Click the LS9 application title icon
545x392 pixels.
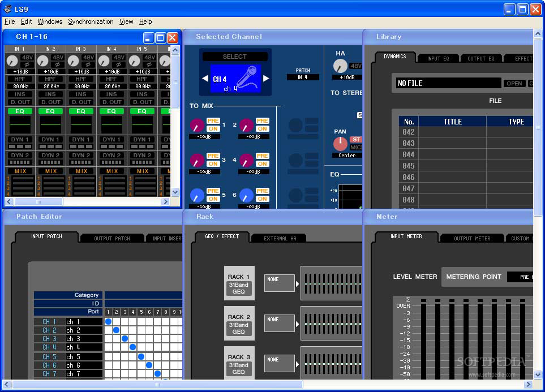(8, 8)
